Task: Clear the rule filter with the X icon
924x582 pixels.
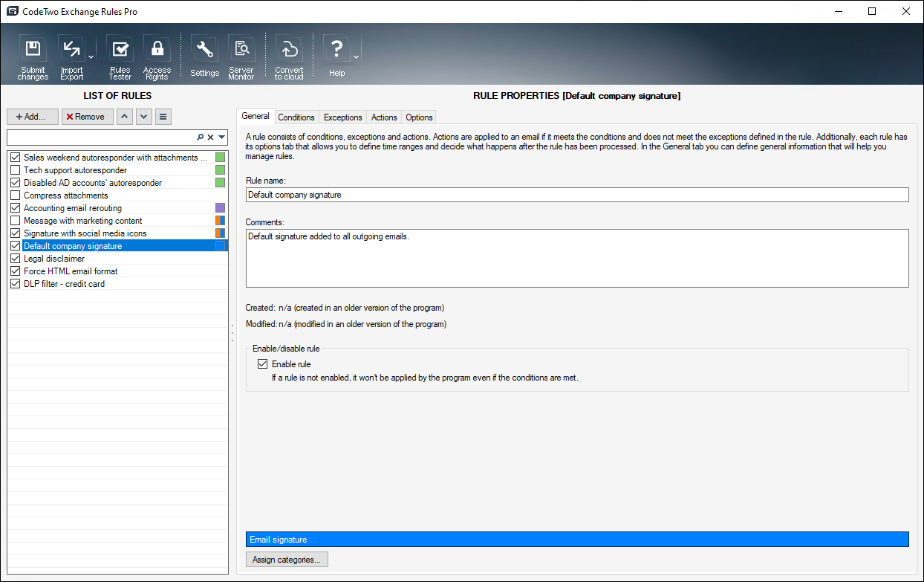Action: coord(210,138)
